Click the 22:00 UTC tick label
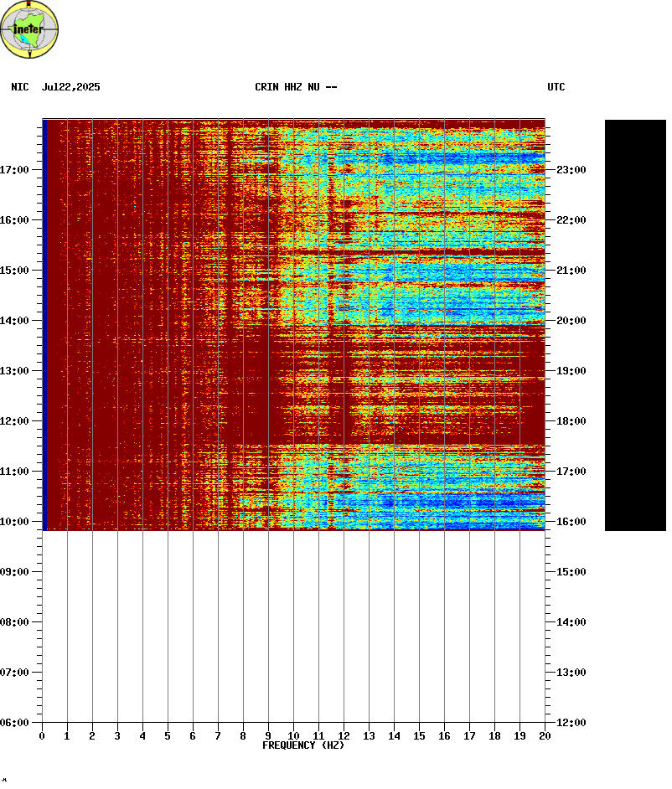This screenshot has width=672, height=789. click(571, 220)
